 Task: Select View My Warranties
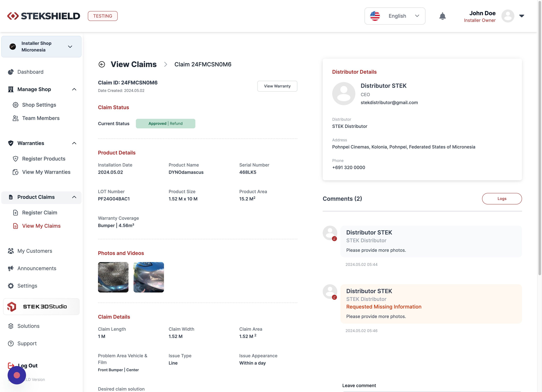pyautogui.click(x=46, y=172)
